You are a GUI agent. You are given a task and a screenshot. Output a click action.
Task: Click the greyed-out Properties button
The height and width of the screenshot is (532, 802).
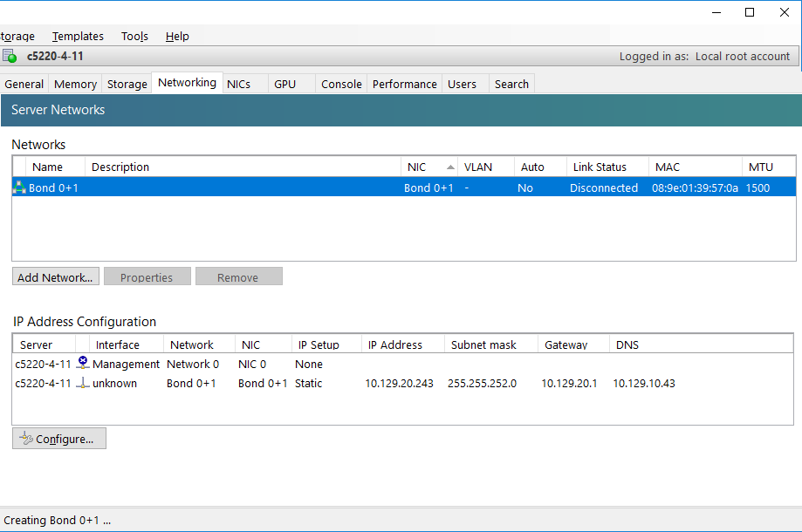tap(147, 277)
